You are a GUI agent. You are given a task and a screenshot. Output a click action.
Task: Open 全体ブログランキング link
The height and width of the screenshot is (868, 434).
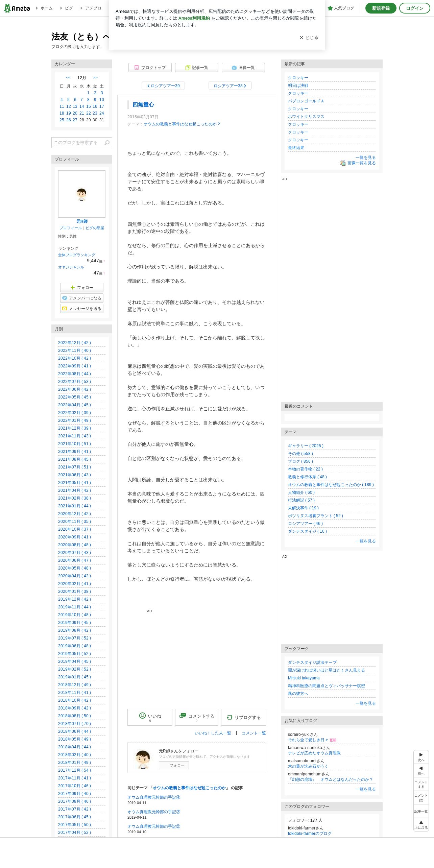tap(77, 255)
